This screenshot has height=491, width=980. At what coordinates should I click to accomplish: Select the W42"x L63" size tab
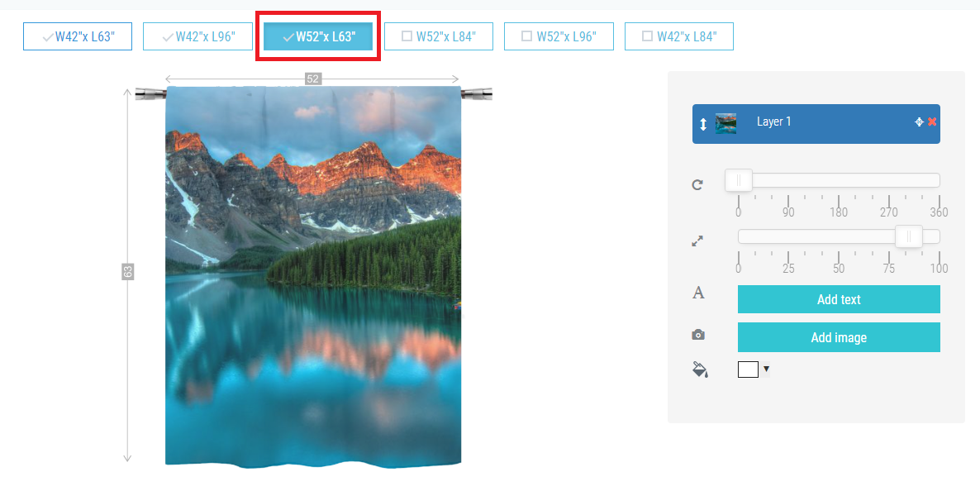point(78,36)
